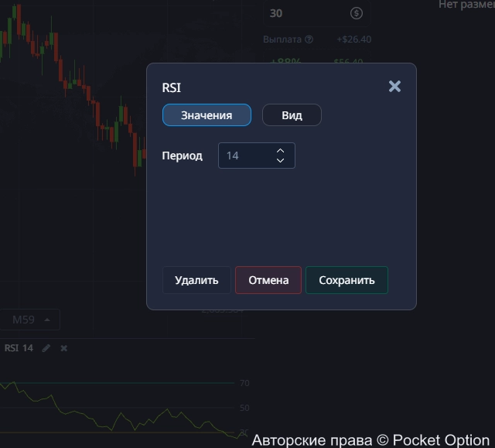Click the +$26.40 payout value

click(354, 39)
